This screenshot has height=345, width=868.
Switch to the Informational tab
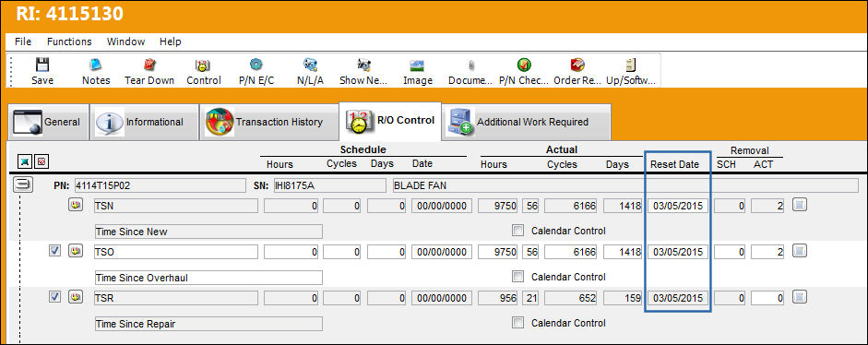click(x=144, y=122)
